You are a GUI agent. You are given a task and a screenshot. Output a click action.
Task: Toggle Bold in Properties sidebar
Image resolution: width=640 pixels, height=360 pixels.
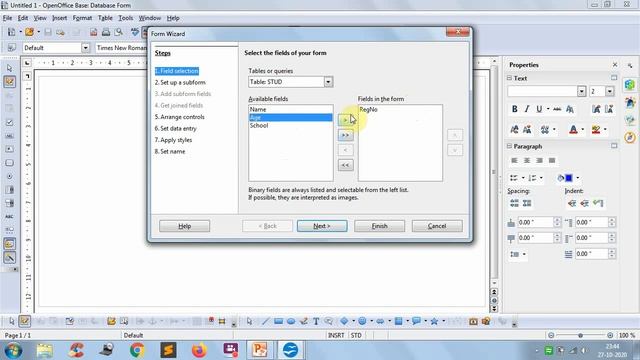515,109
